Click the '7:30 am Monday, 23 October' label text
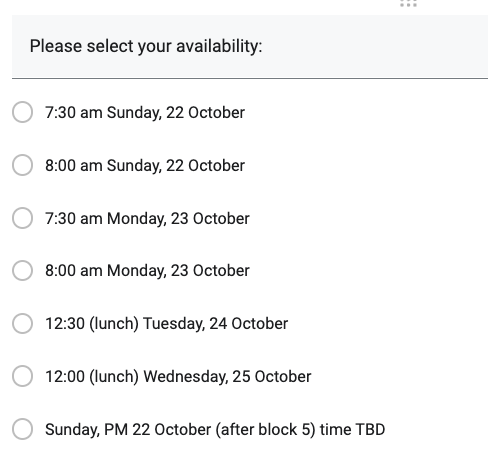Screen dimensions: 504x467 pos(147,219)
